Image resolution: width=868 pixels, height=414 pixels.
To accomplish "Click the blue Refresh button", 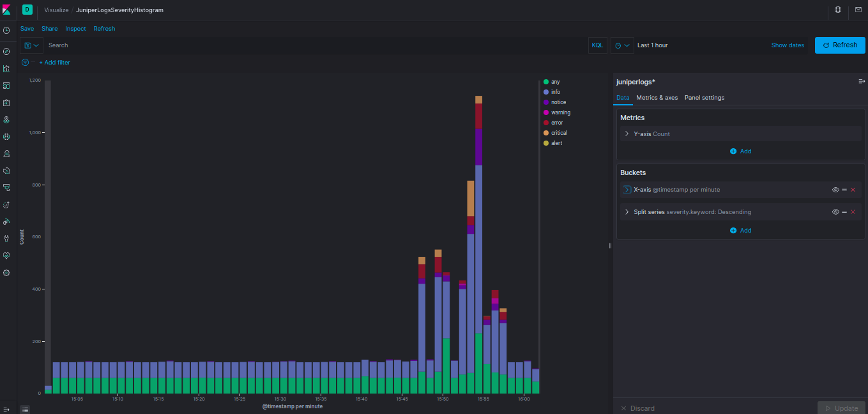I will click(840, 45).
